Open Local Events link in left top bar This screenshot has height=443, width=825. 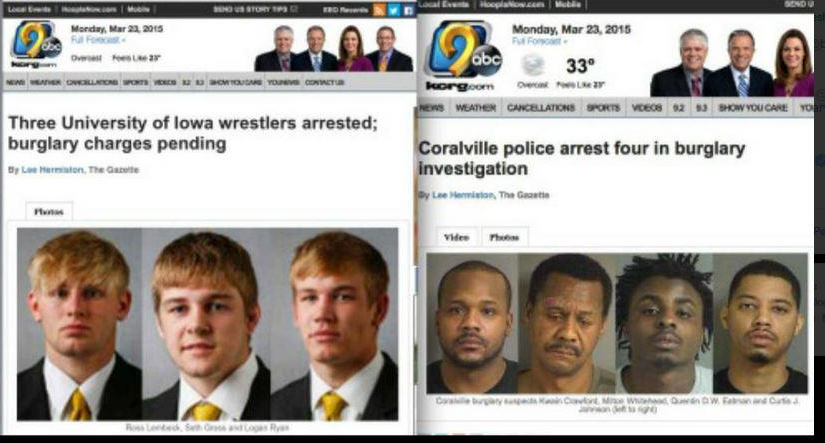click(29, 9)
